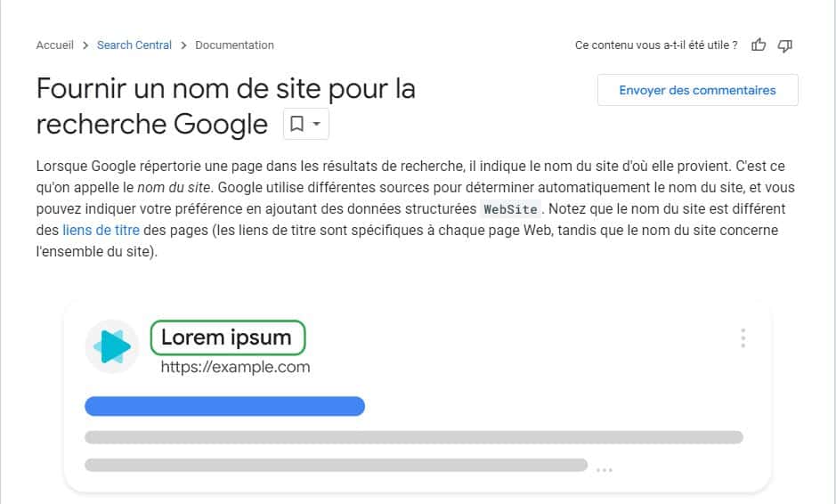Click the page heading "Fournir un nom de site"

[225, 89]
